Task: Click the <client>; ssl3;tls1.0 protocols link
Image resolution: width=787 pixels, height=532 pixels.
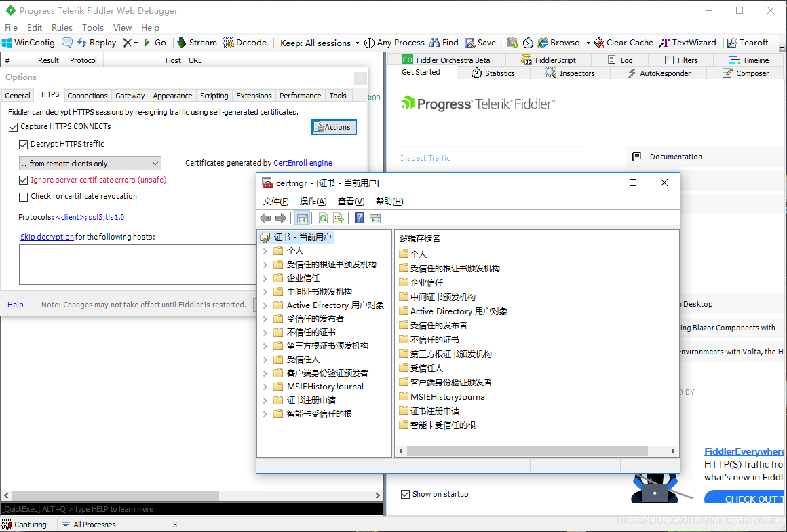Action: (90, 217)
